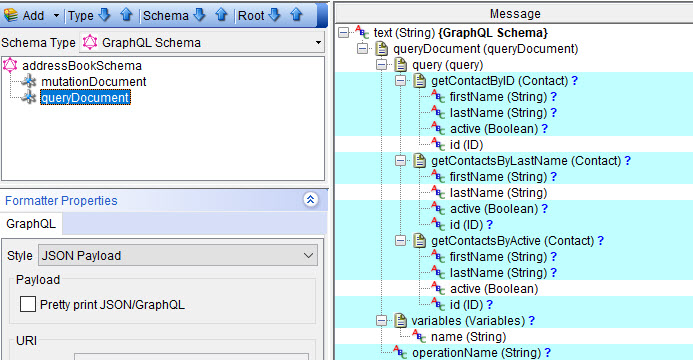
Task: Select the query (query) row
Action: pyautogui.click(x=447, y=65)
